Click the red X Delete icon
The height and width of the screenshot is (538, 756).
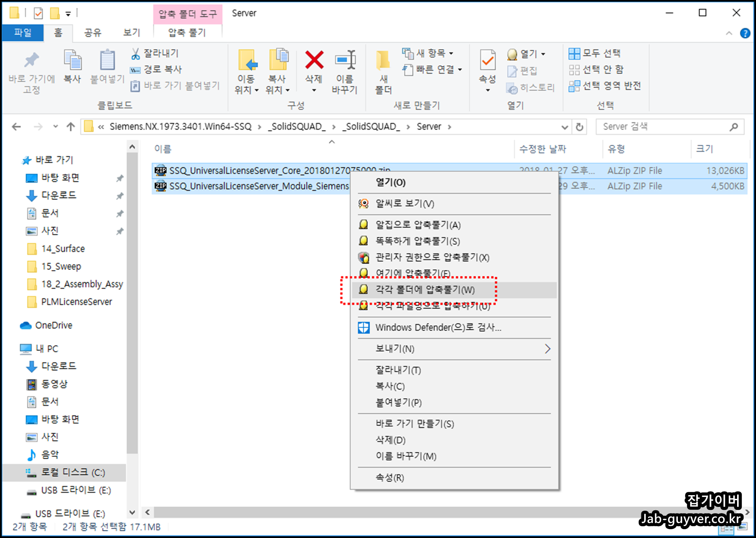coord(314,60)
